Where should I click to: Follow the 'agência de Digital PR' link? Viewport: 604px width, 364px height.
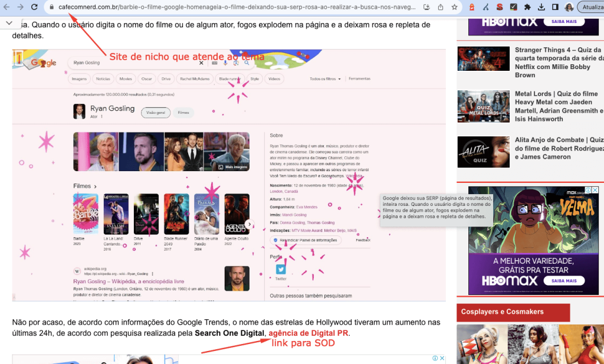308,333
